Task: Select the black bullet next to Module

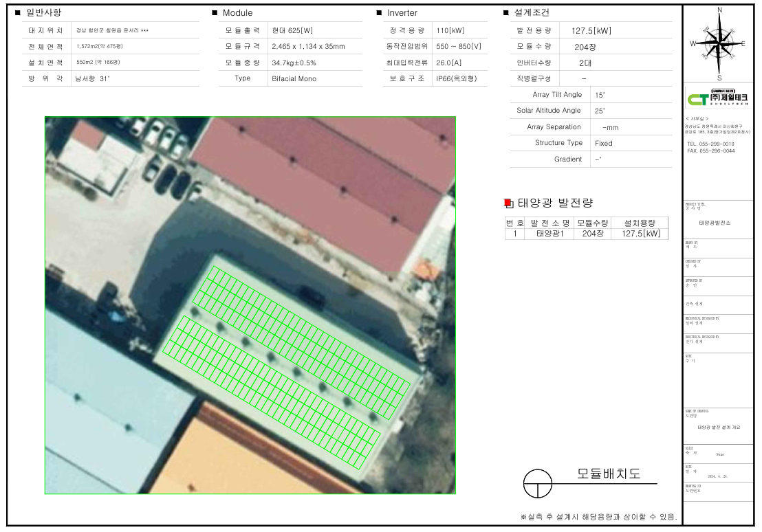Action: click(215, 13)
